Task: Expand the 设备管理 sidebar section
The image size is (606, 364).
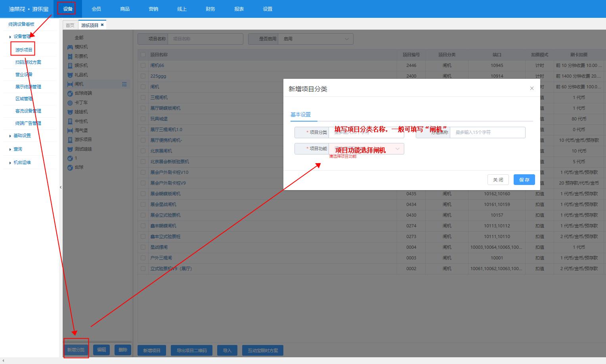Action: tap(22, 36)
